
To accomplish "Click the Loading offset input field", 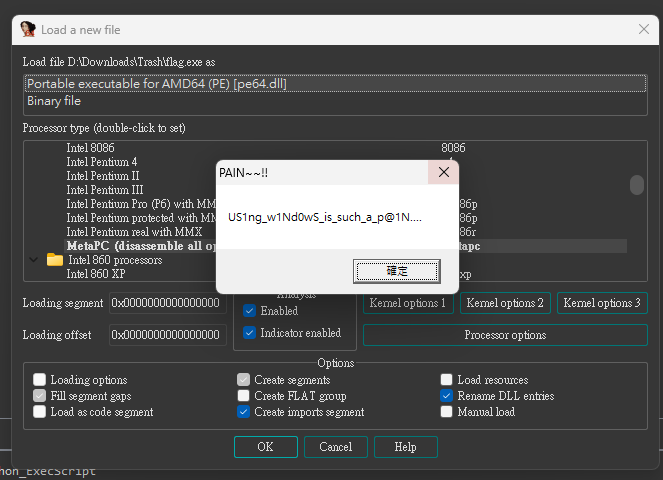I will pyautogui.click(x=167, y=335).
